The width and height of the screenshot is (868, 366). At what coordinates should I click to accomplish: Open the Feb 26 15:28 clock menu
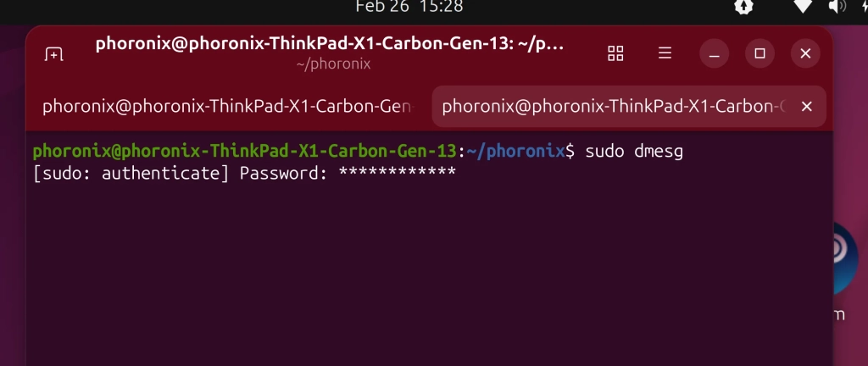[409, 7]
